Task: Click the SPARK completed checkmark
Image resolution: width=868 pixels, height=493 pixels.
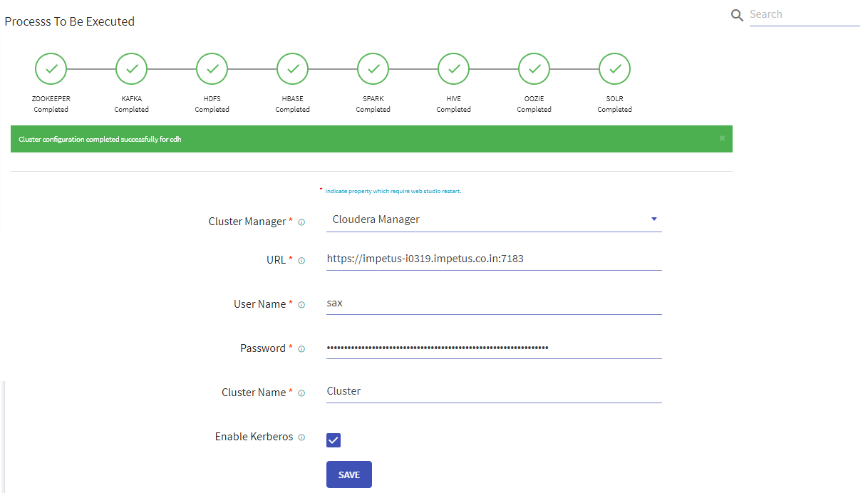Action: coord(373,68)
